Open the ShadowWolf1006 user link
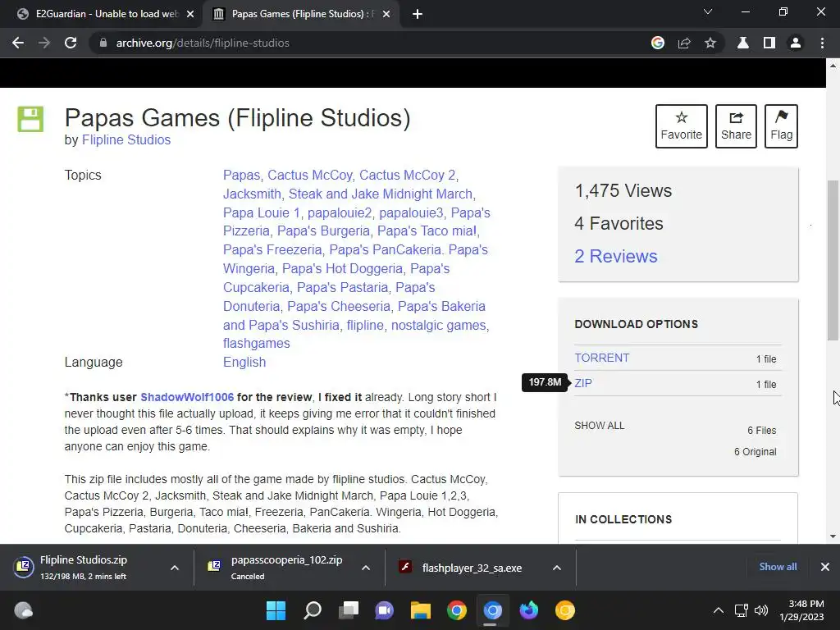840x630 pixels. (x=187, y=397)
